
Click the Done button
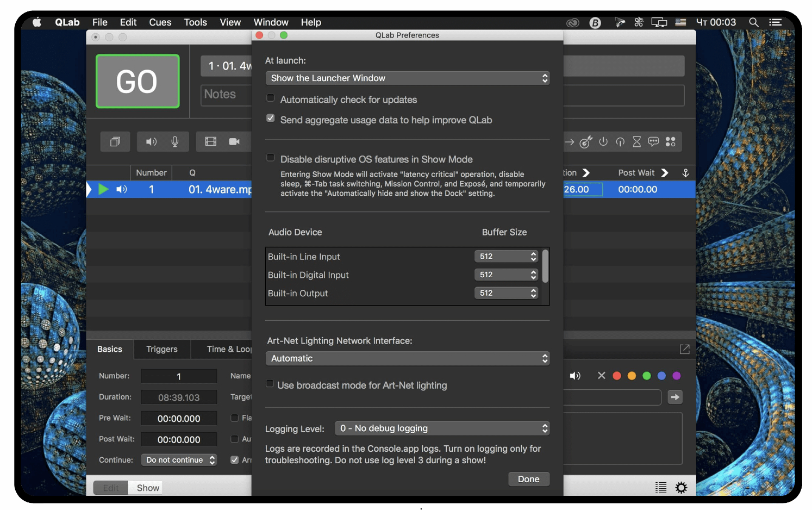pos(528,479)
